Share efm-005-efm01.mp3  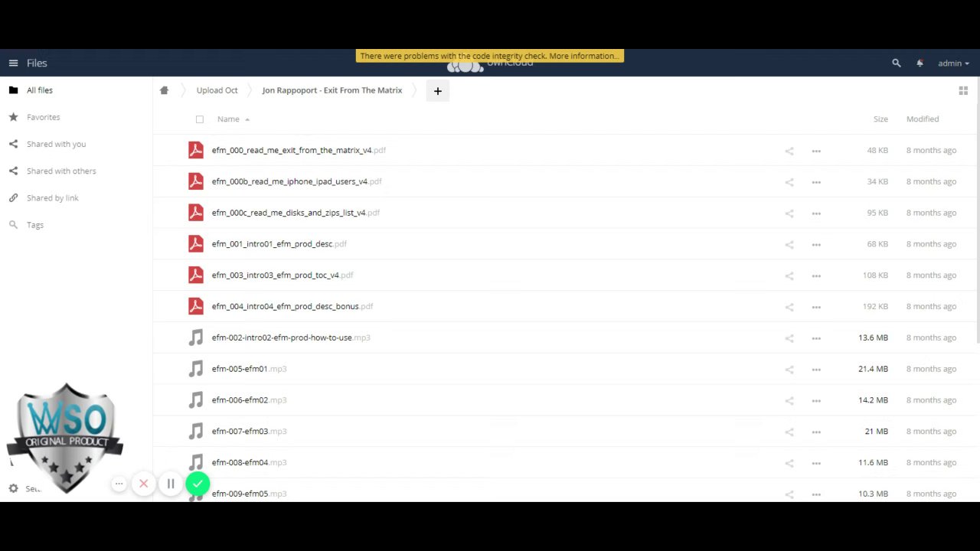coord(789,370)
